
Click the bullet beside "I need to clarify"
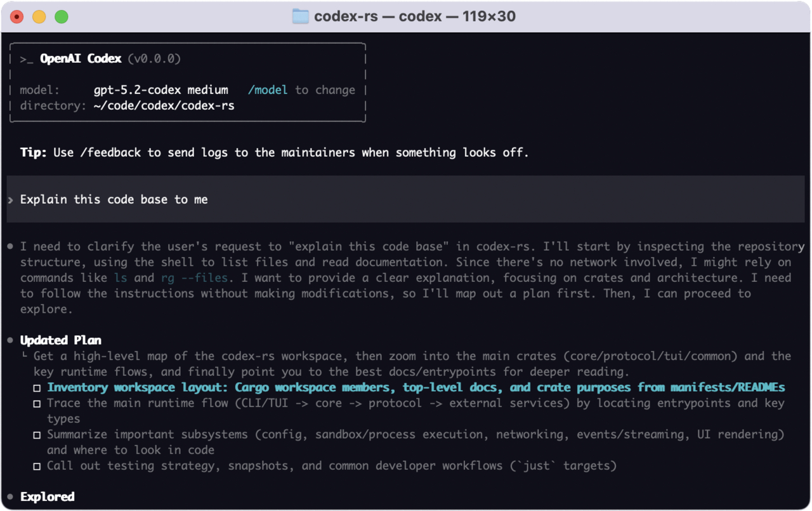10,246
